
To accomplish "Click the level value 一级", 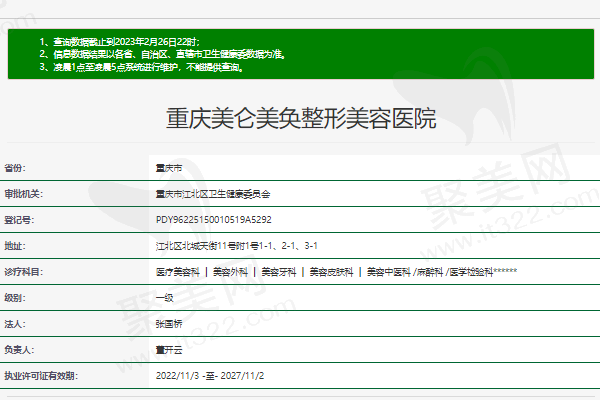I will [x=165, y=298].
